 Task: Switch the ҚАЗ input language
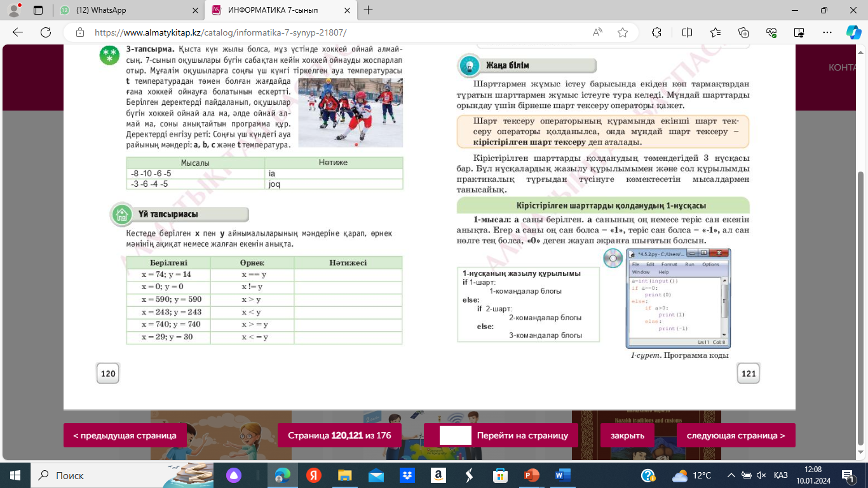(x=781, y=475)
